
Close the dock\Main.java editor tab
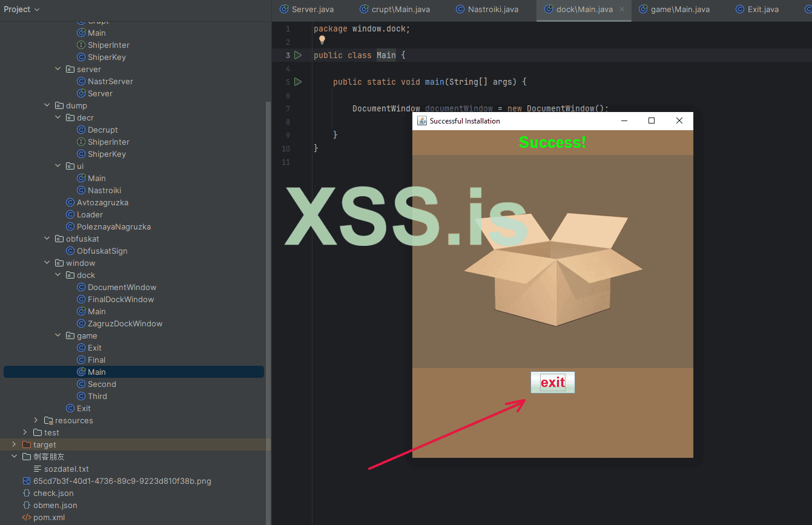click(622, 9)
